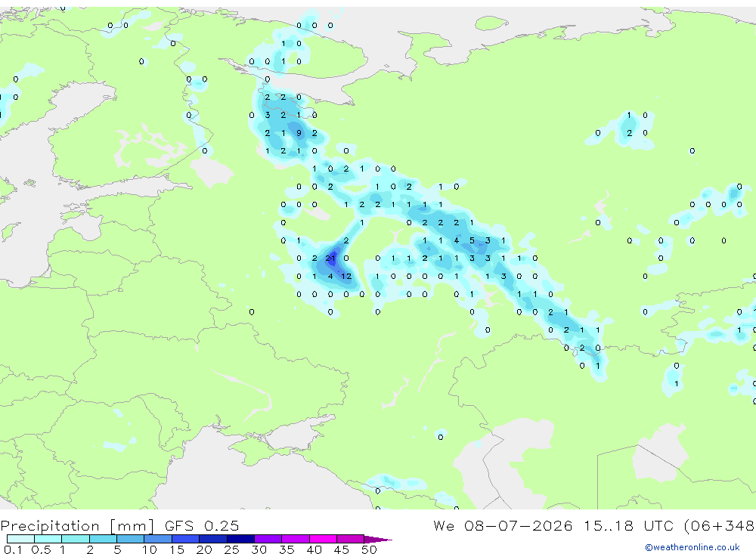
Task: Click the '25' legend scale label
Action: coord(232,549)
